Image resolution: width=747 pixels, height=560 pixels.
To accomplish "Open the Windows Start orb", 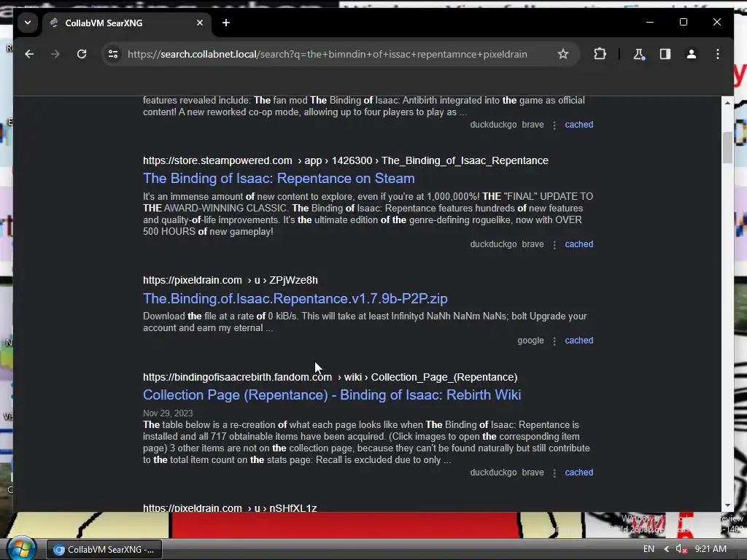I will click(20, 548).
